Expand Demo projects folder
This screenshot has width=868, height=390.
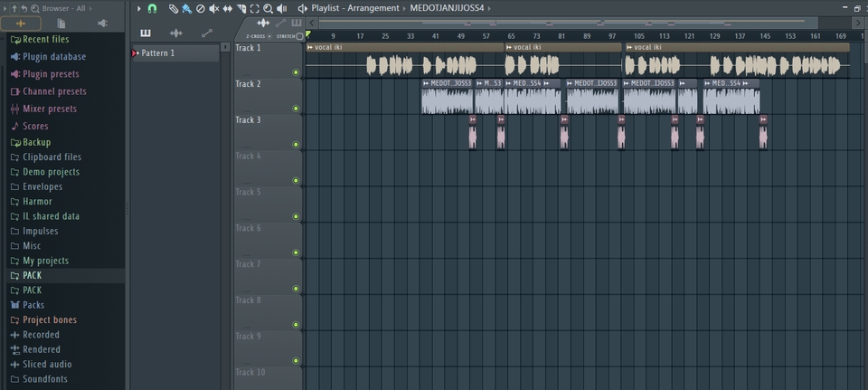[45, 172]
